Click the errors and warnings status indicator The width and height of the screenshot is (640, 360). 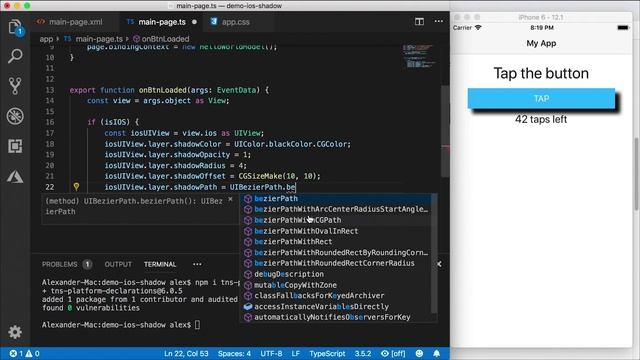(x=24, y=353)
